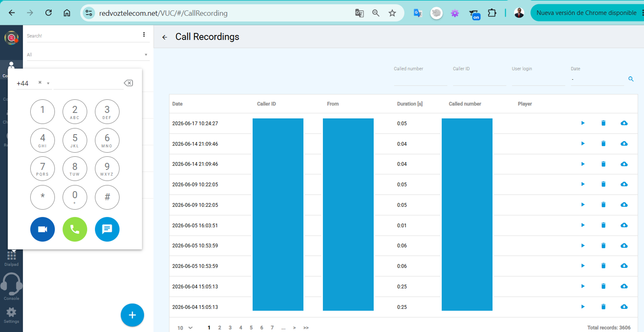Image resolution: width=644 pixels, height=332 pixels.
Task: Click the blue plus add button
Action: (x=132, y=315)
